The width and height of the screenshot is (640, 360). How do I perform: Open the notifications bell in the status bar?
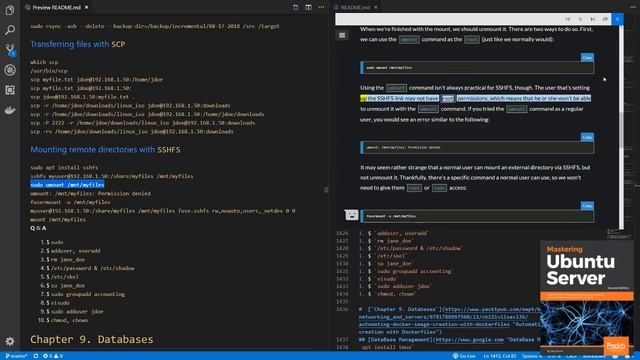[x=627, y=356]
